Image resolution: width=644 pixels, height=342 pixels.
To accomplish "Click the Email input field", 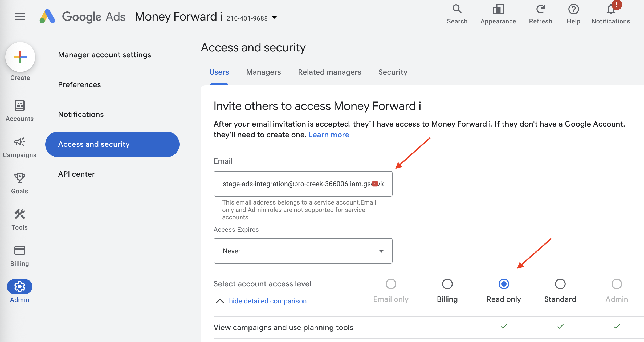I will coord(296,184).
